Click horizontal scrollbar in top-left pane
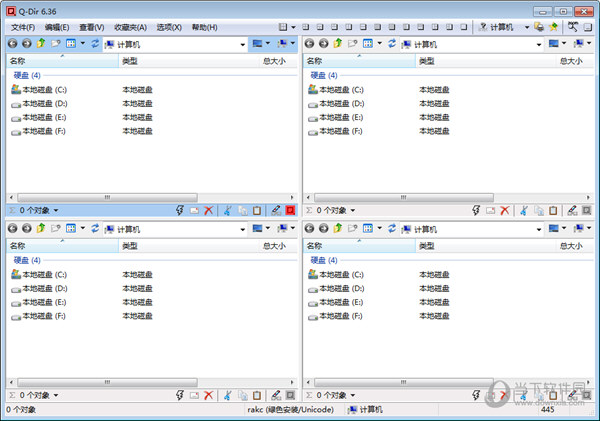Image resolution: width=600 pixels, height=421 pixels. pyautogui.click(x=108, y=197)
